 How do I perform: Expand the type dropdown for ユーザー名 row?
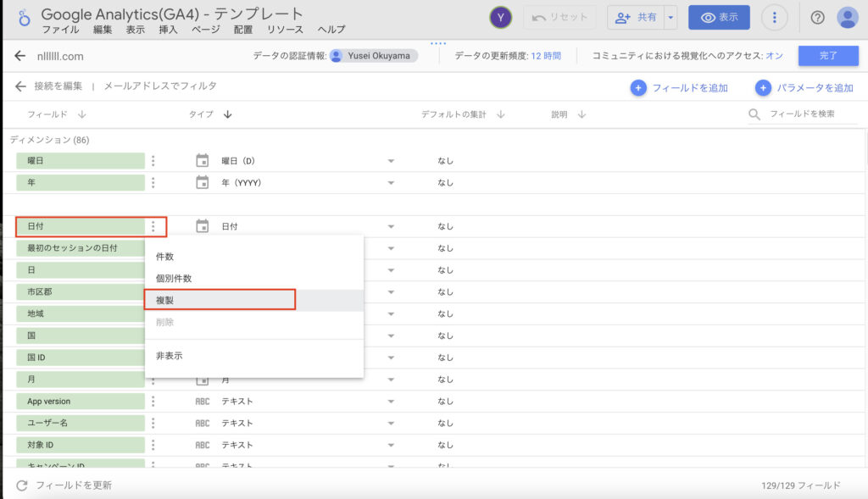[x=391, y=424]
